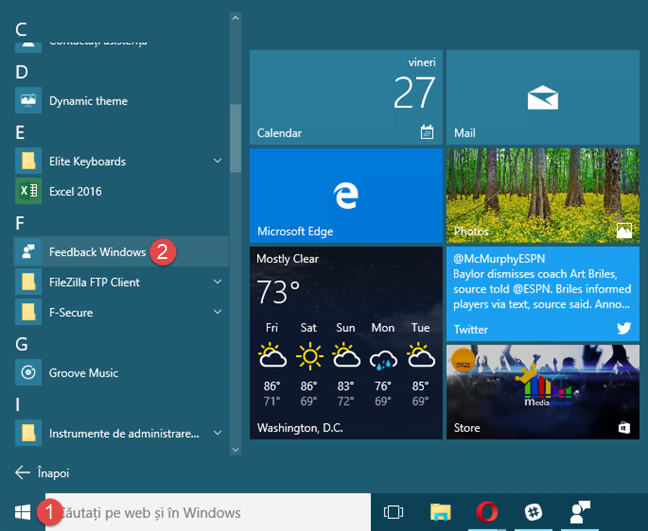Click the Elite Keyboards folder icon
648x531 pixels.
pos(28,161)
